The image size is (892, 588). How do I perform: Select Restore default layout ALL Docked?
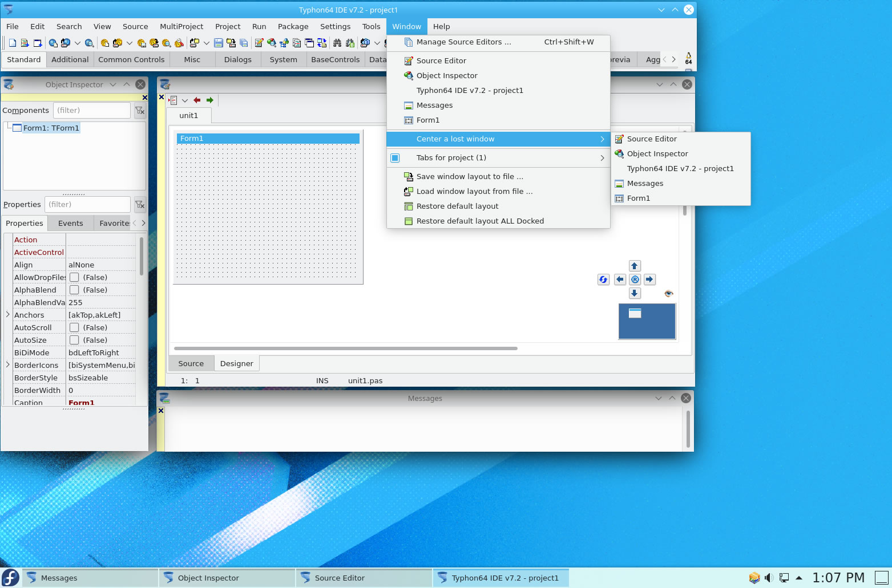coord(498,221)
